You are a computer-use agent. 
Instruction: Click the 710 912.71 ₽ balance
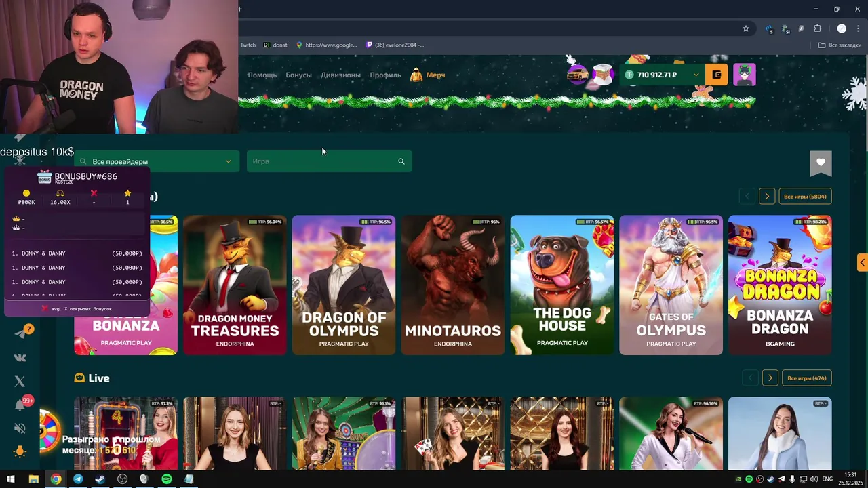(656, 75)
